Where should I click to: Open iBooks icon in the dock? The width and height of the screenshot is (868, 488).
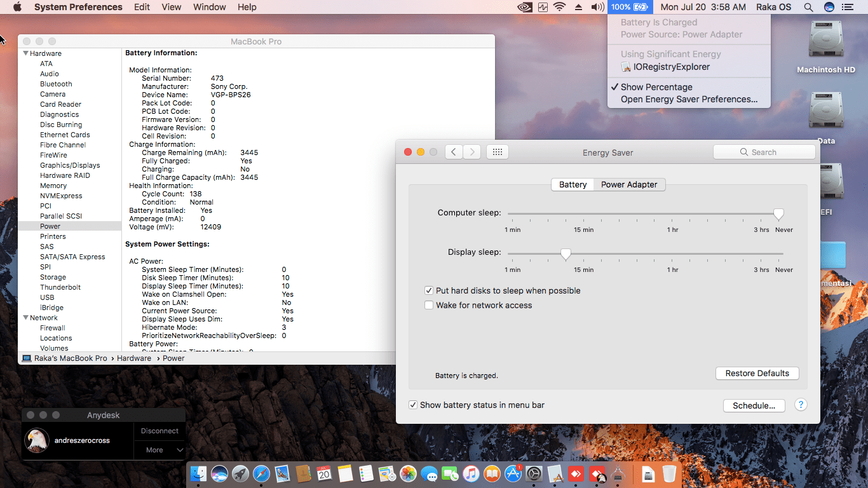click(x=492, y=473)
